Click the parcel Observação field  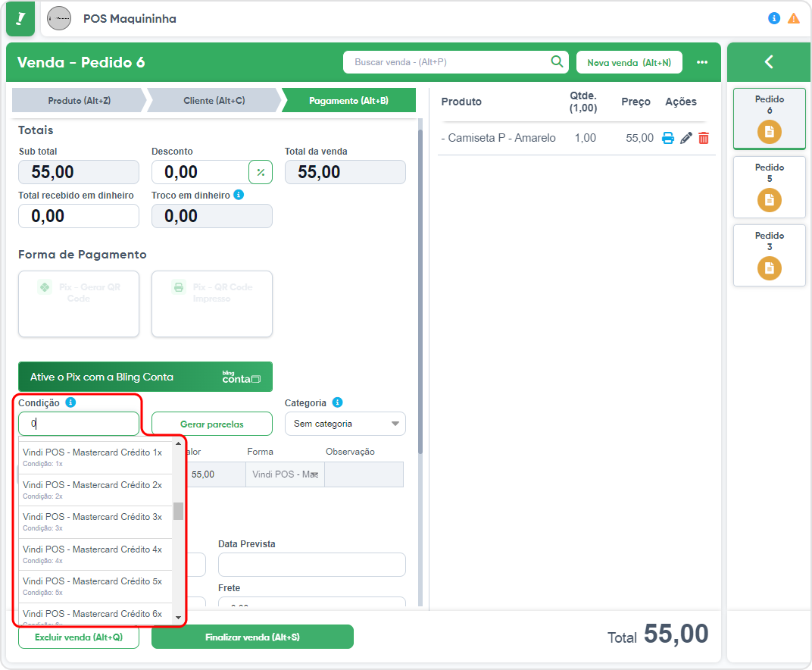click(364, 474)
